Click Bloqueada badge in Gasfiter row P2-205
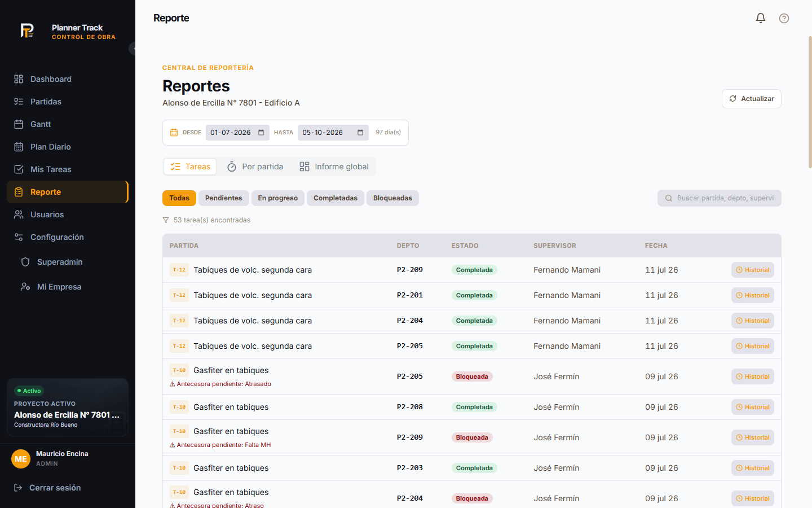This screenshot has width=812, height=508. point(472,376)
